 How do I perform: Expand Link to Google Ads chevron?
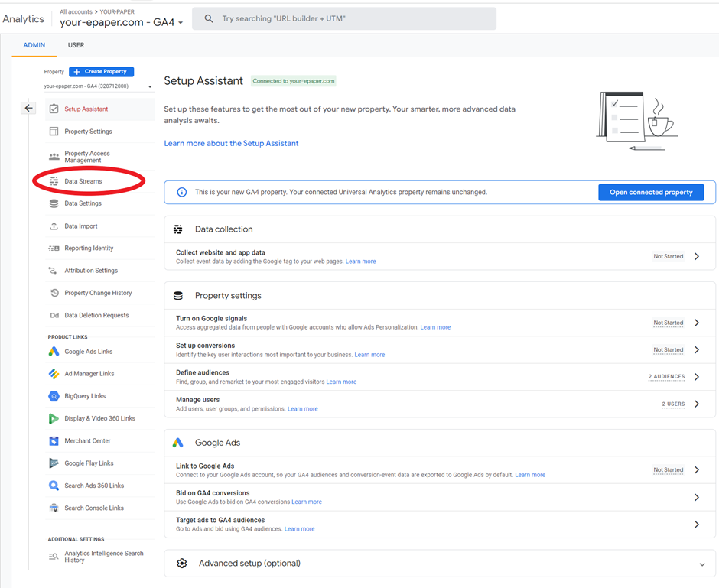[697, 469]
